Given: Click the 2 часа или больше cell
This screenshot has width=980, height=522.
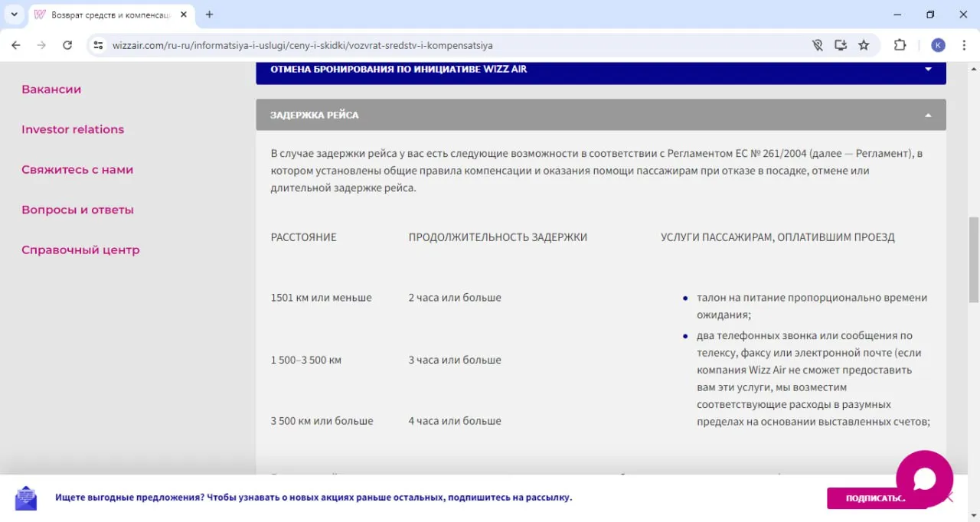Looking at the screenshot, I should [x=455, y=298].
